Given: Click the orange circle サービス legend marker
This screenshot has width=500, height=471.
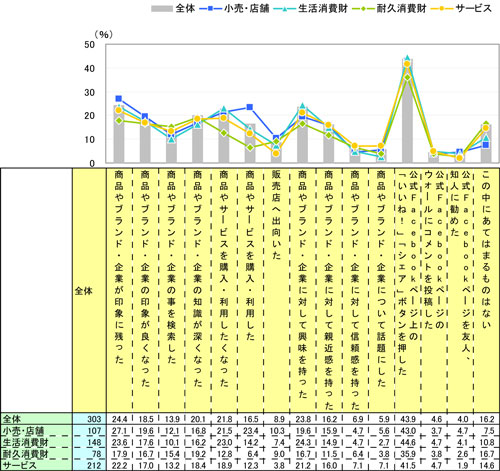Looking at the screenshot, I should 442,9.
